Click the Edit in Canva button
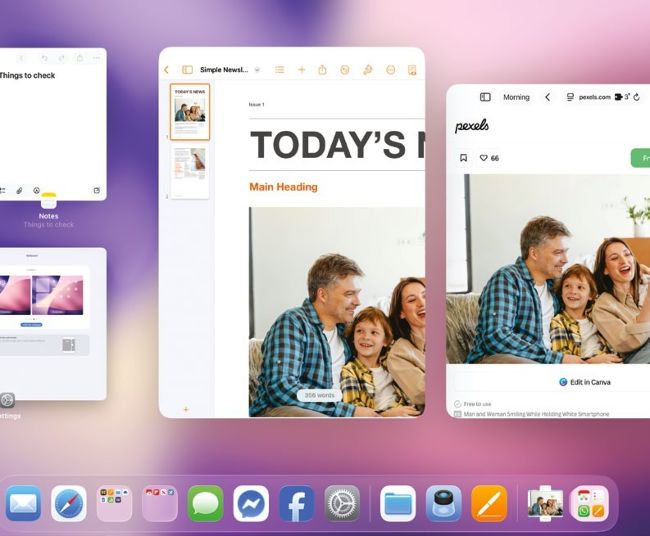This screenshot has width=650, height=536. click(585, 382)
